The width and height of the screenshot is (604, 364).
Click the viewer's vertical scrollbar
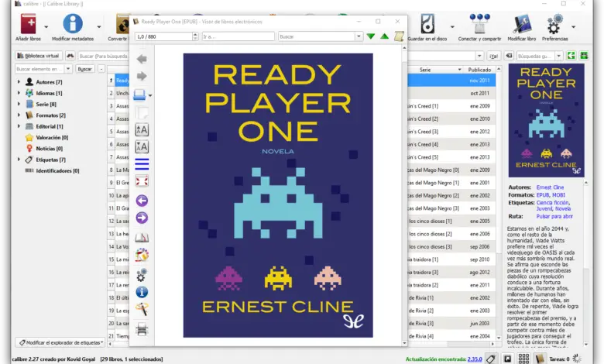[404, 195]
